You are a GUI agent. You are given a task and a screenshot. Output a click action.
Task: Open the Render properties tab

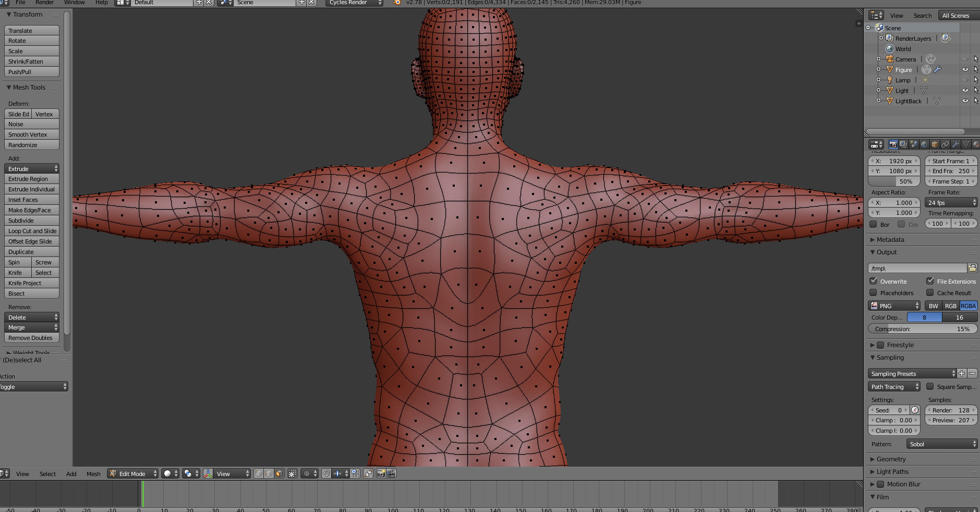tap(893, 145)
